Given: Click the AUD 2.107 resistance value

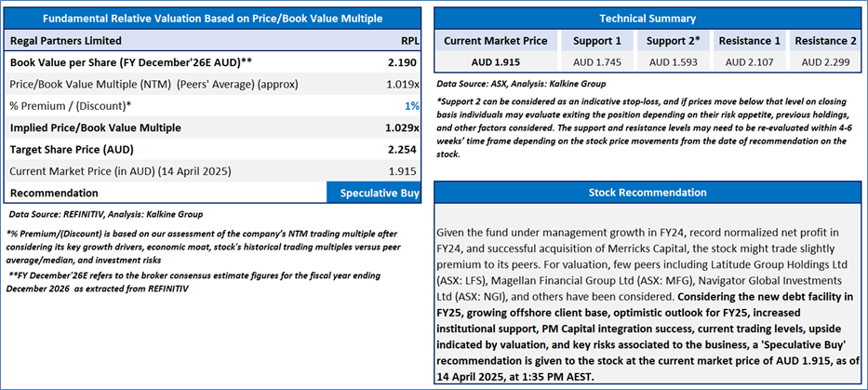Looking at the screenshot, I should (749, 61).
